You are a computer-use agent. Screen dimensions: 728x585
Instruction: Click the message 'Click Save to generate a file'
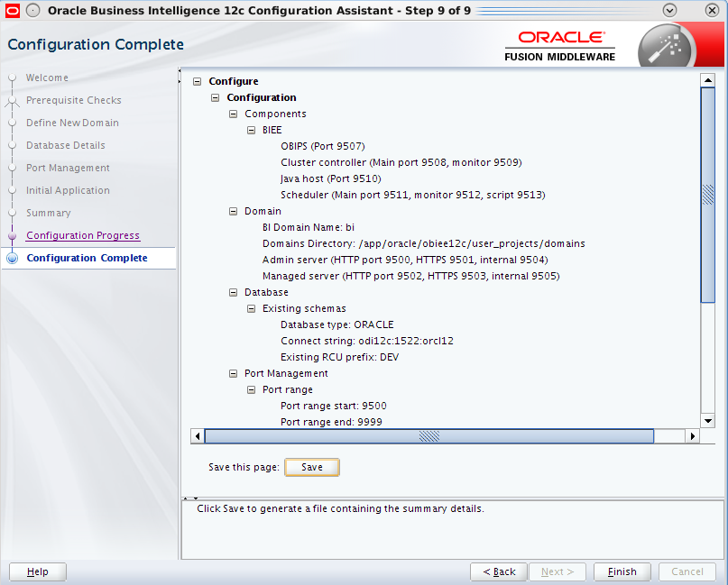pos(340,509)
